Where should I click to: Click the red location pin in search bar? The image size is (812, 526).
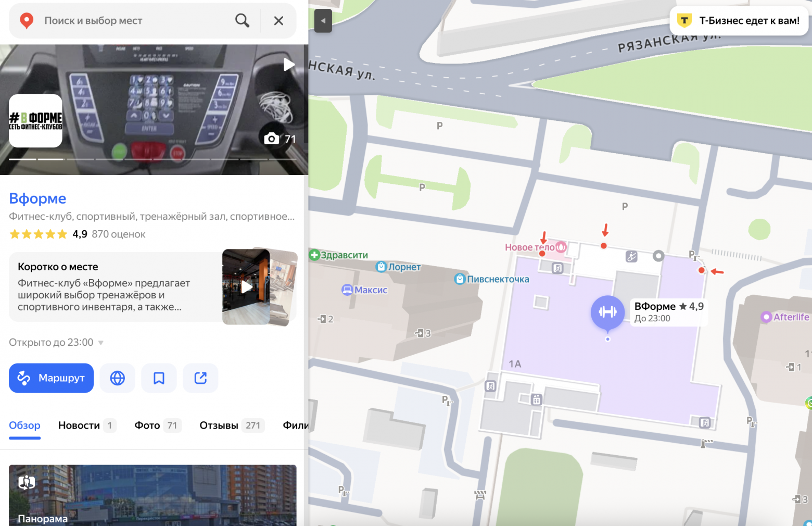click(27, 21)
